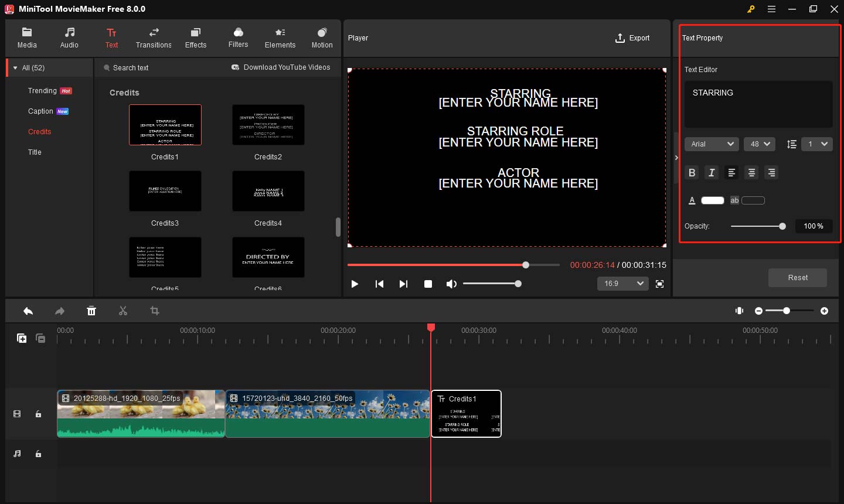Open the white text color swatch
This screenshot has width=844, height=504.
point(713,200)
